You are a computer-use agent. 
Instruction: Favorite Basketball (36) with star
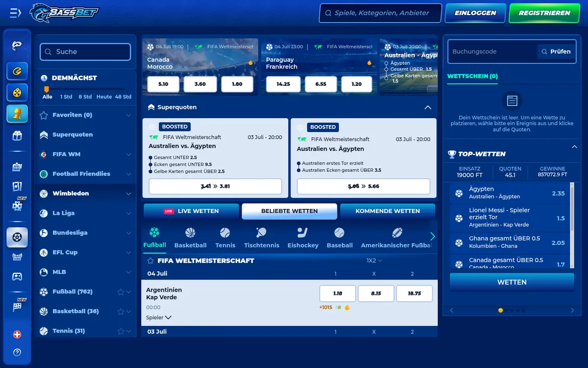[x=121, y=312]
